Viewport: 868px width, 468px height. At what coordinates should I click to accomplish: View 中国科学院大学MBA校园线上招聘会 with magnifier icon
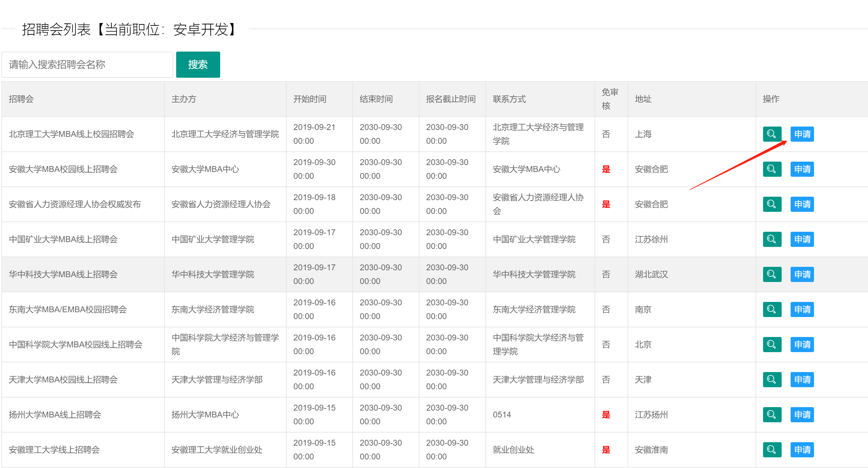click(772, 345)
